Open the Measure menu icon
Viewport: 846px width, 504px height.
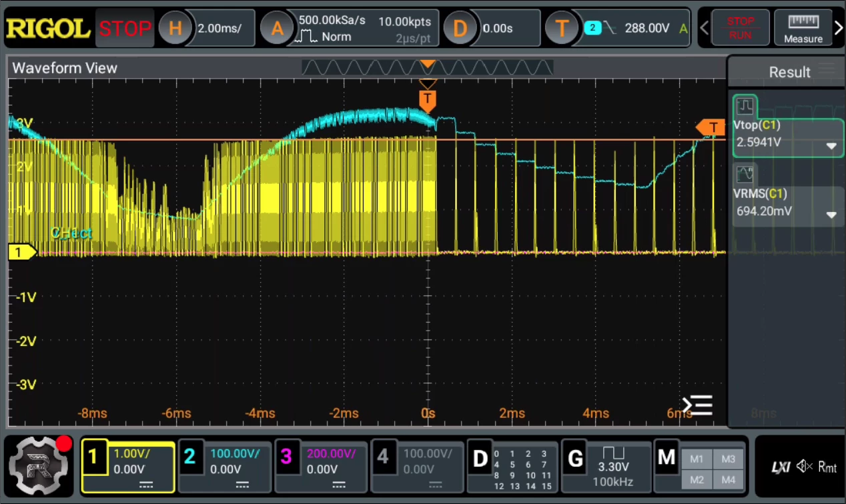tap(803, 28)
